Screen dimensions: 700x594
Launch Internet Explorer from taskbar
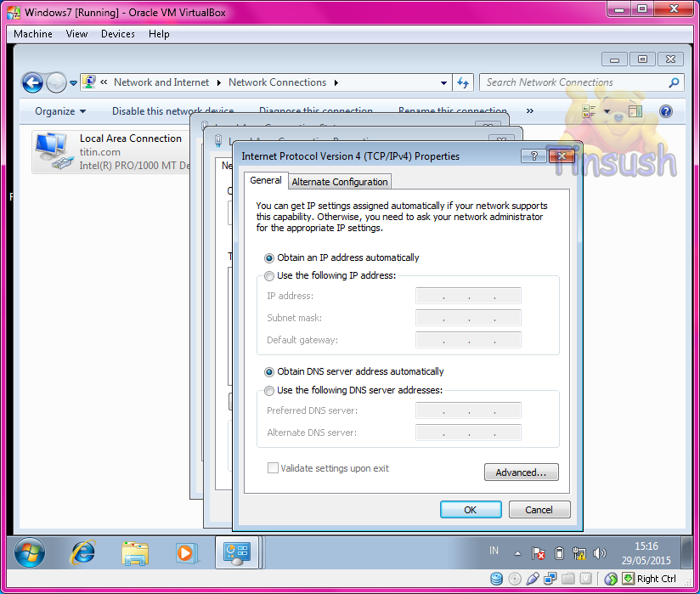coord(83,552)
